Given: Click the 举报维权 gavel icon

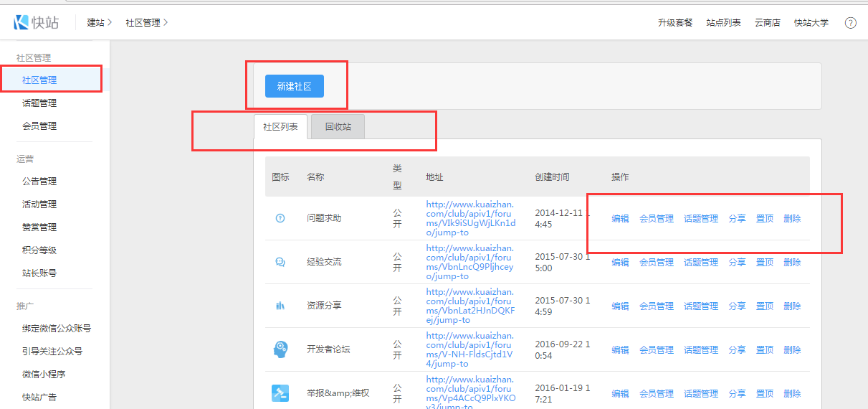Looking at the screenshot, I should [x=280, y=393].
